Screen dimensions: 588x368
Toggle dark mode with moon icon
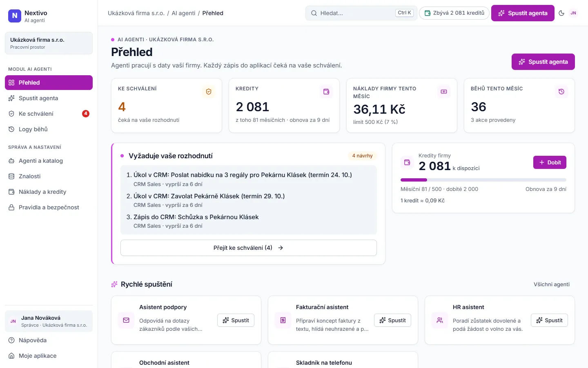pyautogui.click(x=561, y=13)
